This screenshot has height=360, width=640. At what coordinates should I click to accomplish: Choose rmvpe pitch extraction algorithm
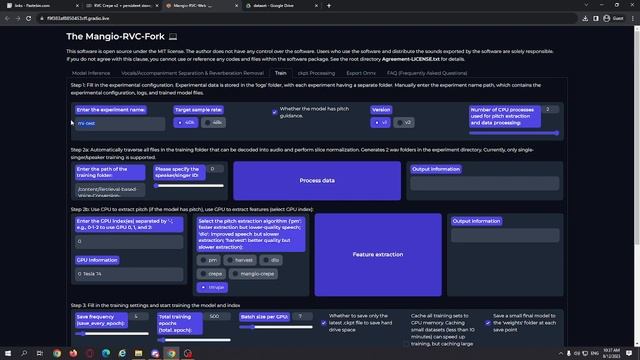212,287
